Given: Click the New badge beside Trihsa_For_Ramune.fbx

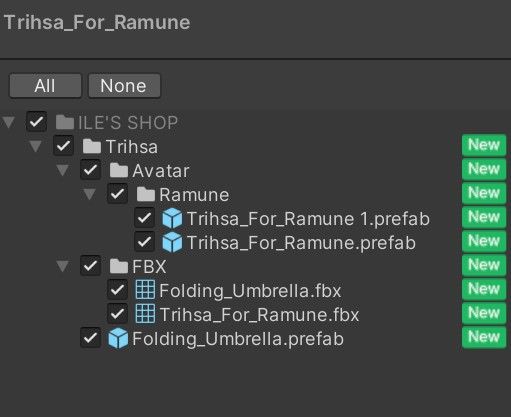Looking at the screenshot, I should click(484, 313).
